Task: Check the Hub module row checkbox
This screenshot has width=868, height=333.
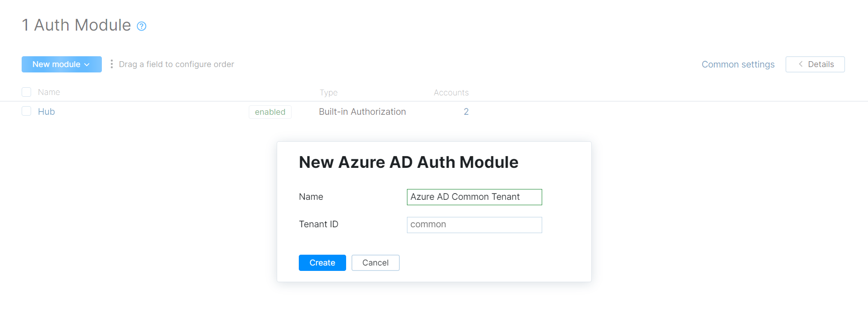Action: pos(27,111)
